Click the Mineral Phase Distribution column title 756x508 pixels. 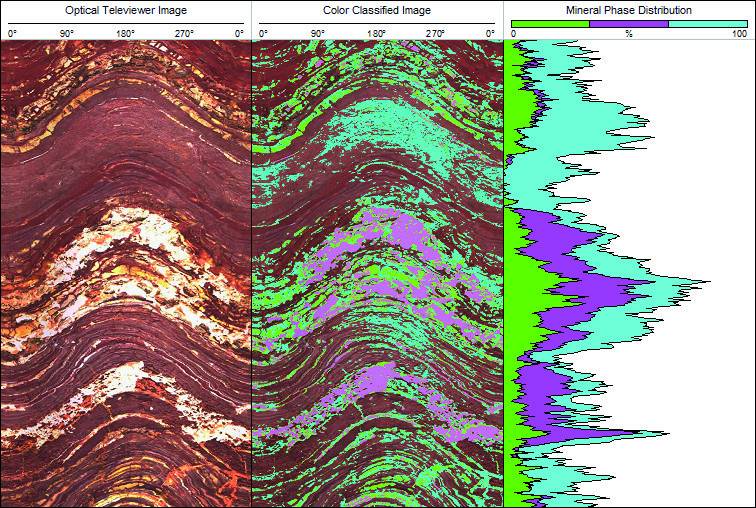[x=629, y=10]
